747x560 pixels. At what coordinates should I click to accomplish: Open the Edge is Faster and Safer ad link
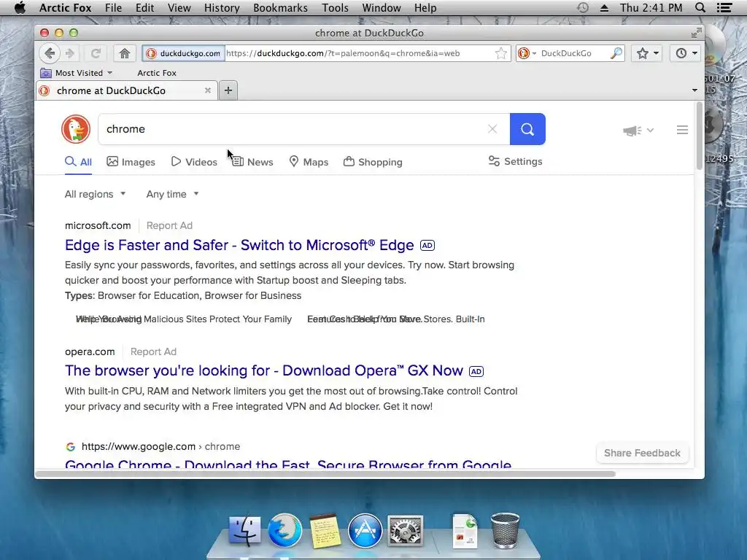(239, 245)
